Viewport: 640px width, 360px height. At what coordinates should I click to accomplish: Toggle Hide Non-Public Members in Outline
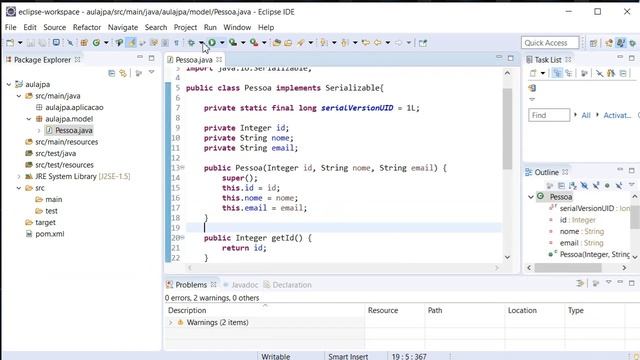(x=607, y=186)
